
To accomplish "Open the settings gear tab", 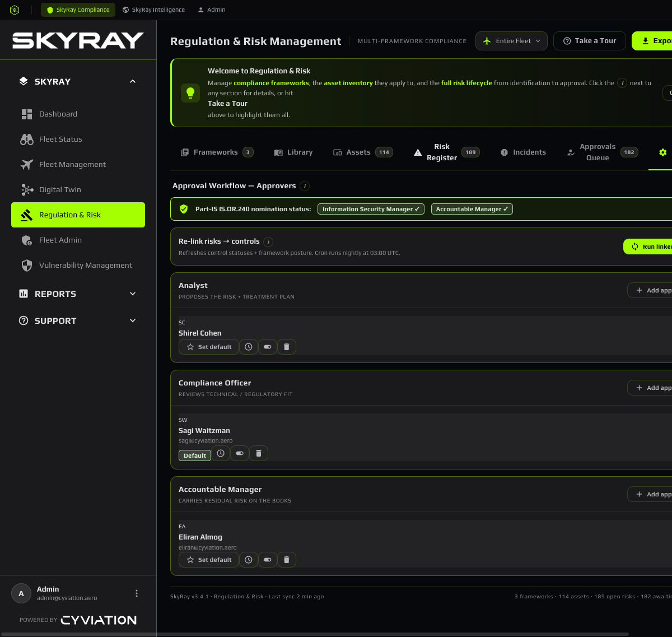I will [663, 152].
